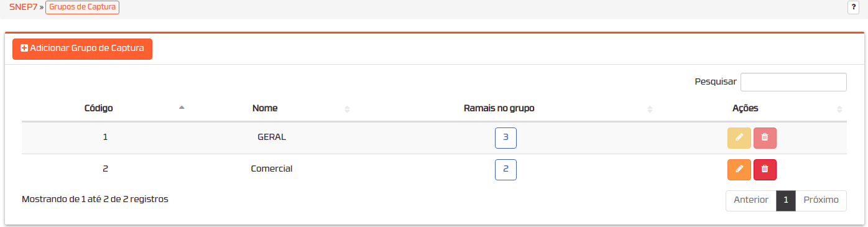Viewport: 868px width, 227px height.
Task: Click the Código column sort arrow
Action: pos(182,108)
